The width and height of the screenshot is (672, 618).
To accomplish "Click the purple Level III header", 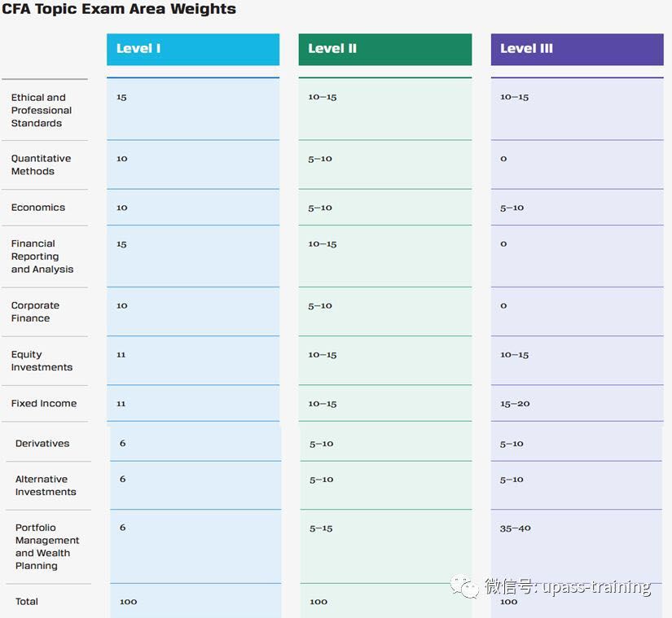I will click(577, 49).
